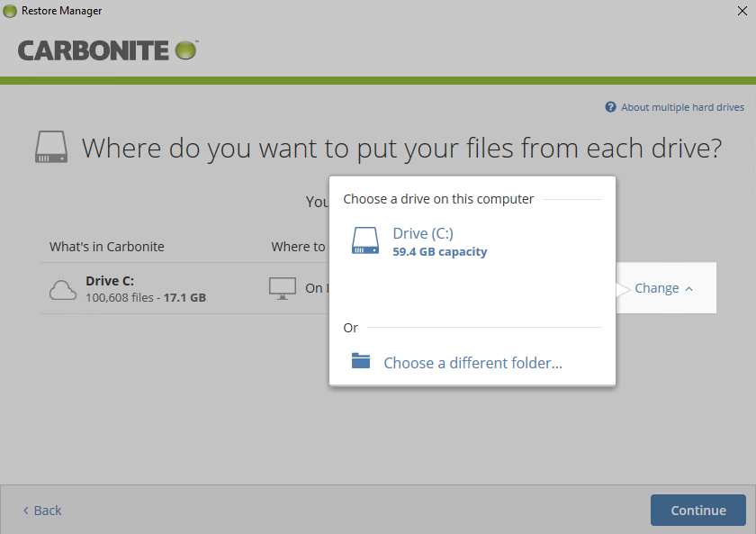Close the Restore Manager window
The width and height of the screenshot is (756, 534).
click(x=744, y=11)
